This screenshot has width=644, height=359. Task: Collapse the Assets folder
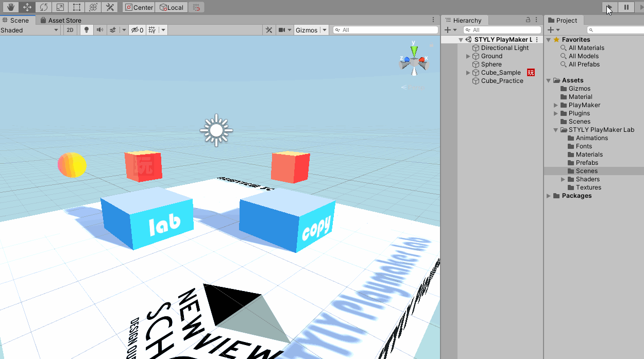coord(549,80)
